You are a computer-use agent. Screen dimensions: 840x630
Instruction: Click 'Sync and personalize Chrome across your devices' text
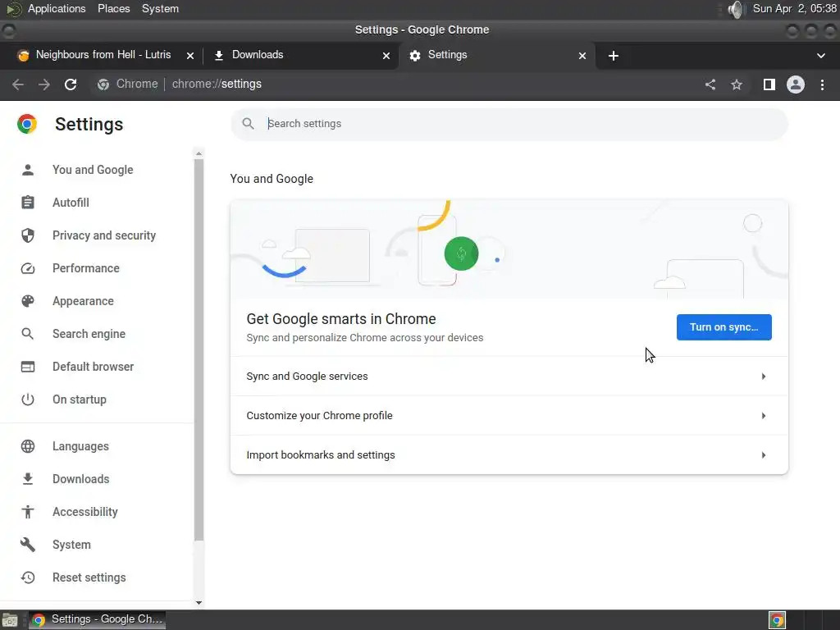click(x=365, y=338)
